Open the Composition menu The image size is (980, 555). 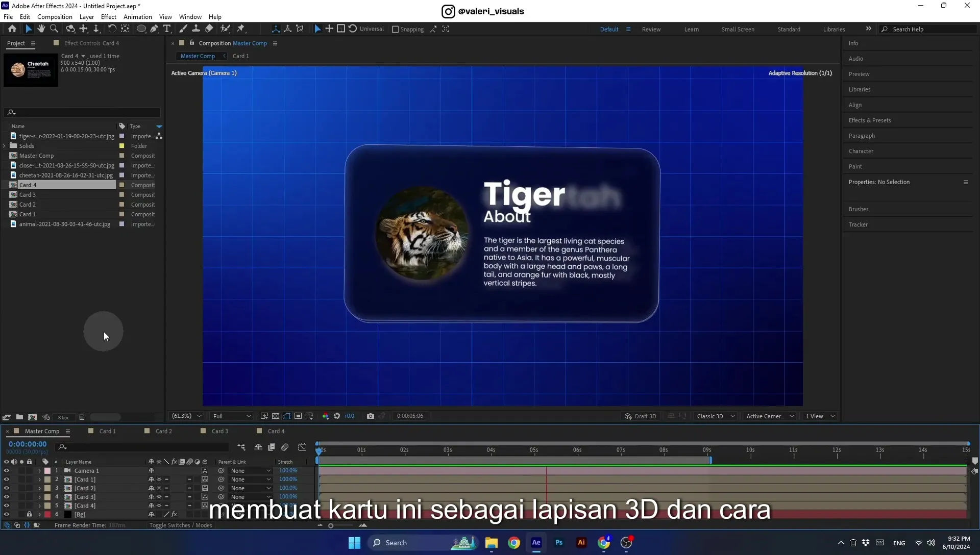coord(55,17)
